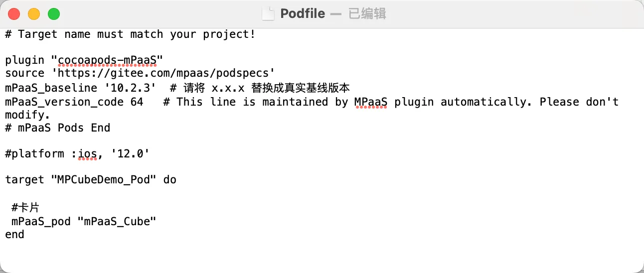Open the 已编辑 document status dropdown
644x273 pixels.
[x=367, y=13]
